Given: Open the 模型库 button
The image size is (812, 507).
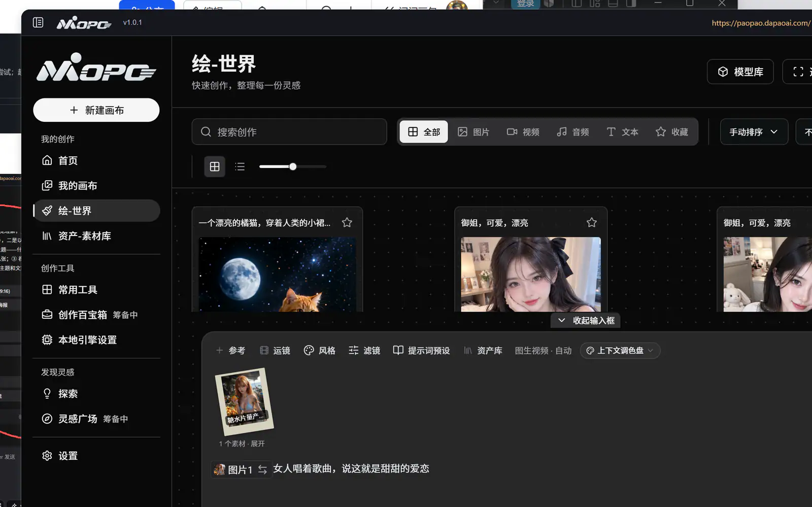Looking at the screenshot, I should (x=740, y=72).
